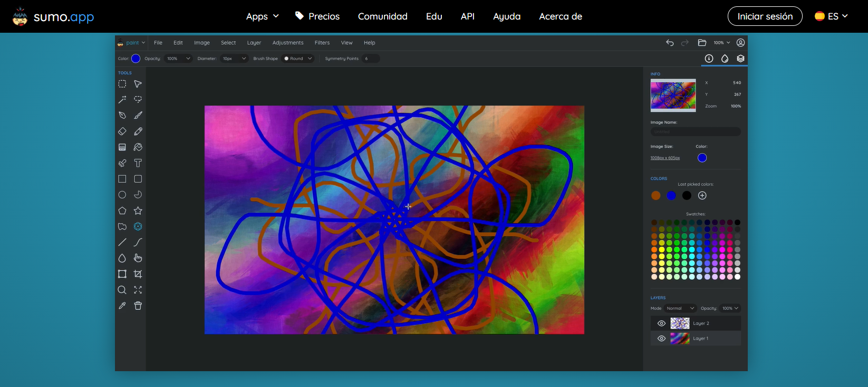
Task: Click the Zoom magnifier tool
Action: click(122, 290)
